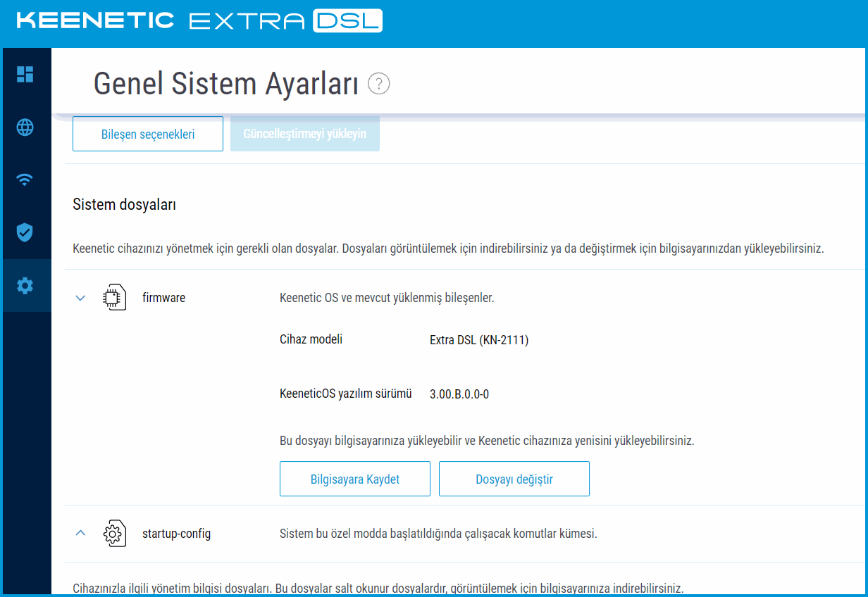868x597 pixels.
Task: Collapse the firmware section chevron
Action: click(x=80, y=298)
